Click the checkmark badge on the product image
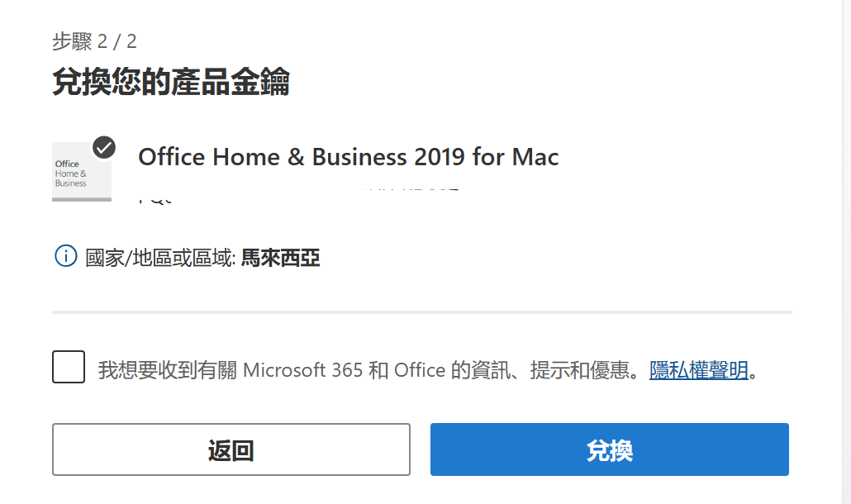Screen dimensions: 851x504 click(x=104, y=147)
